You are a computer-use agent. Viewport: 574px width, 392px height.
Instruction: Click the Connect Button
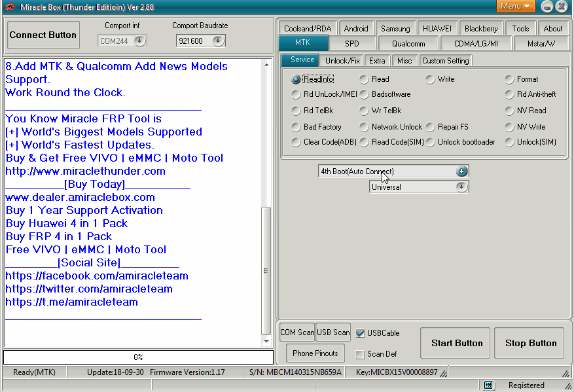point(43,35)
